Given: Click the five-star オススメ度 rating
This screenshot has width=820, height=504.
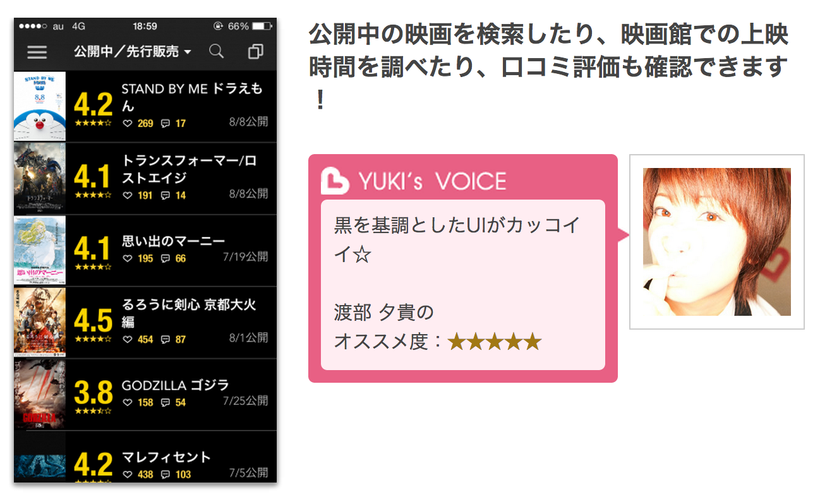Looking at the screenshot, I should coord(495,342).
